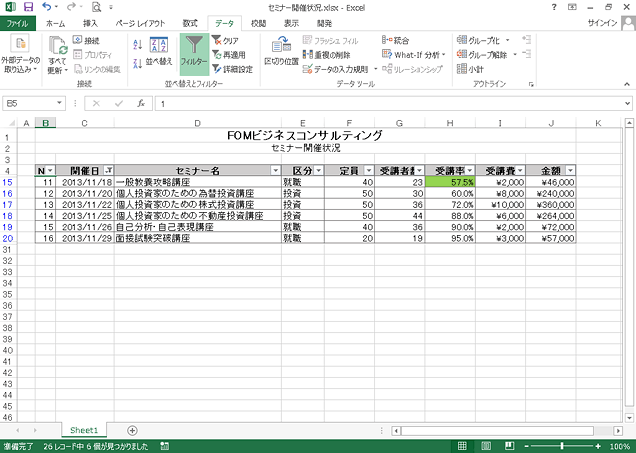Open 詳細設定 (Advanced filter)
This screenshot has width=636, height=453.
pos(232,69)
